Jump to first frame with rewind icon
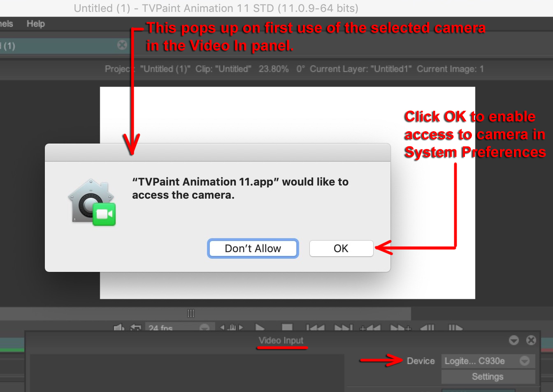The width and height of the screenshot is (553, 392). click(x=315, y=328)
